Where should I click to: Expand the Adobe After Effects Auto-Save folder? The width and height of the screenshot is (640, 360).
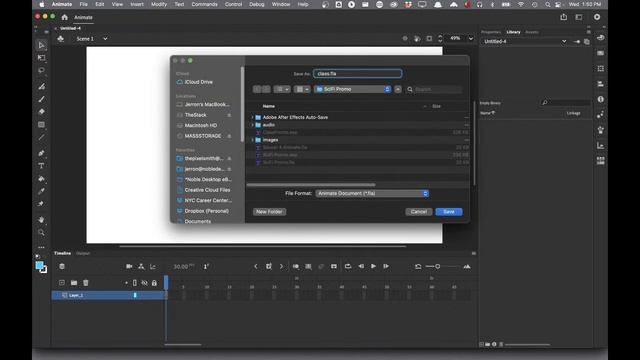252,117
